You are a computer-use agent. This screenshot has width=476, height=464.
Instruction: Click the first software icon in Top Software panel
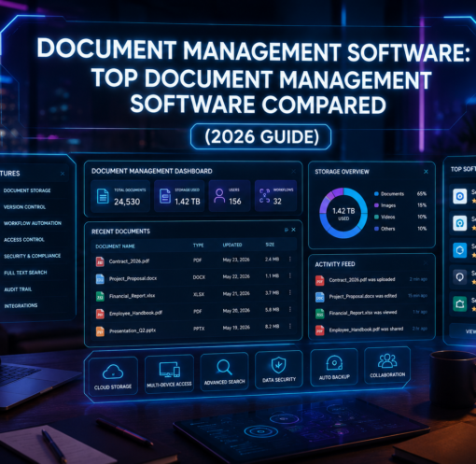pyautogui.click(x=459, y=196)
